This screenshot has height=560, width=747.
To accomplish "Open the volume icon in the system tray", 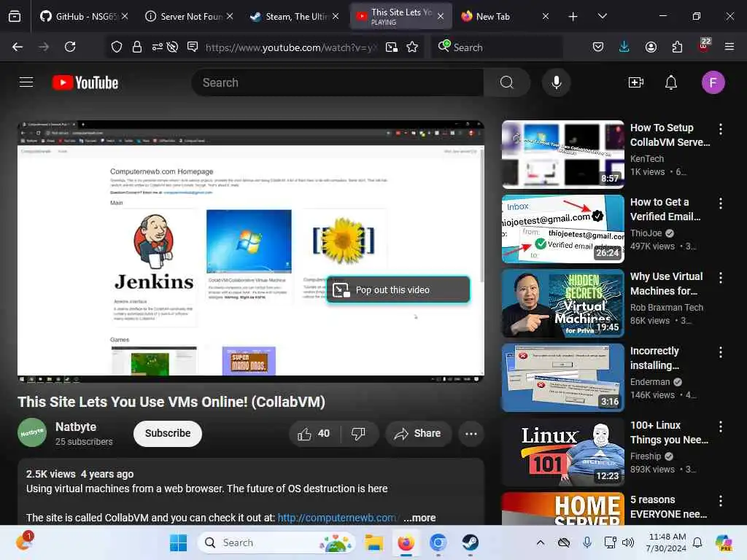I will 628,542.
